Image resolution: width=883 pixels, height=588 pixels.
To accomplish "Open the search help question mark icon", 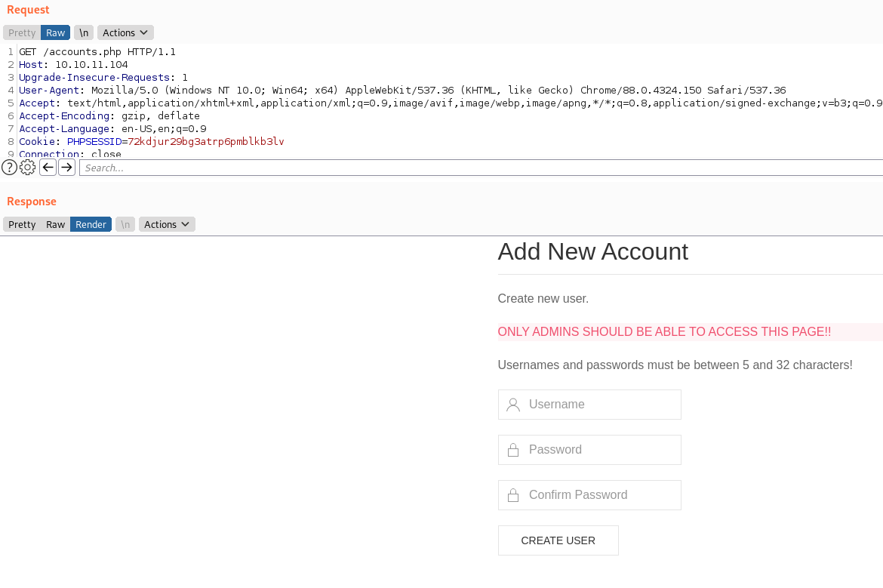I will pos(9,168).
